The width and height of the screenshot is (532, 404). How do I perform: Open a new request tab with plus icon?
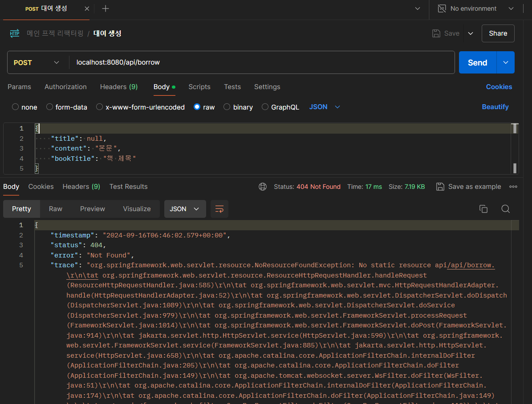tap(106, 8)
